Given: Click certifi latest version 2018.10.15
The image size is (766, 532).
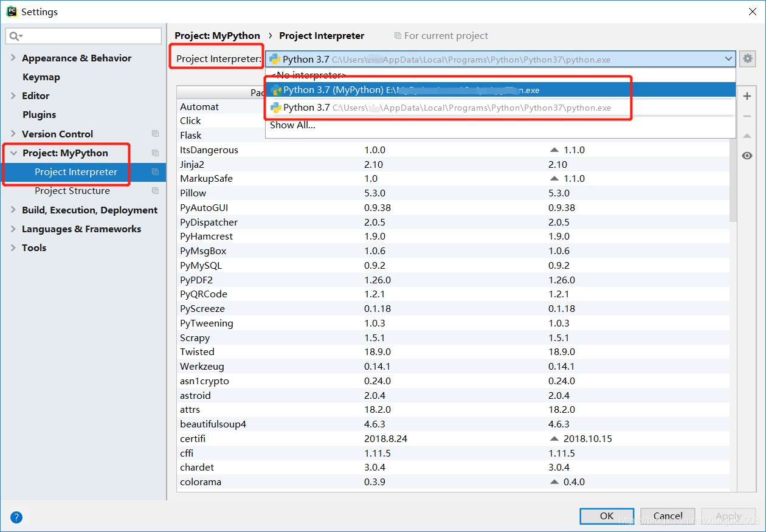Looking at the screenshot, I should tap(589, 439).
